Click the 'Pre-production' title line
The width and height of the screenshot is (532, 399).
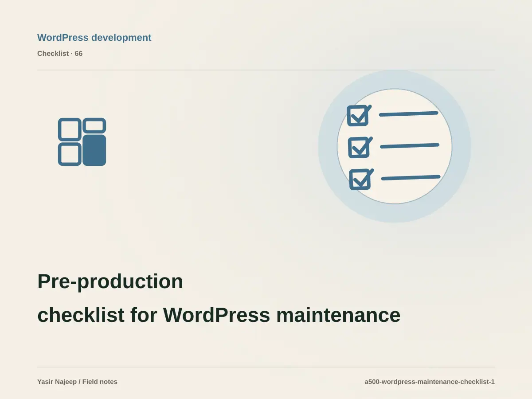pos(110,282)
